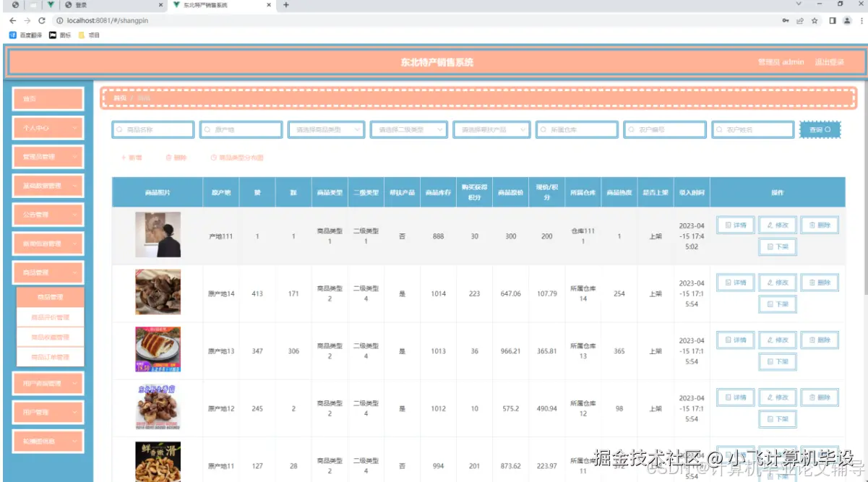Click 删除 for the 原产地14 row

click(820, 283)
